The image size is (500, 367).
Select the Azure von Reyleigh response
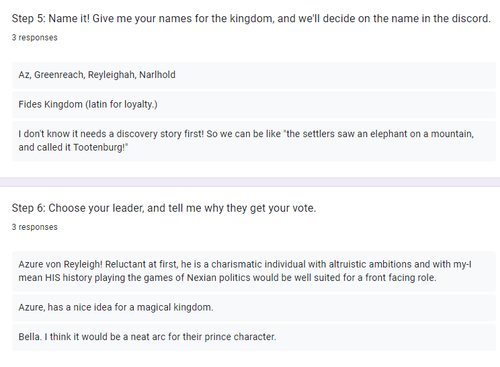[254, 271]
